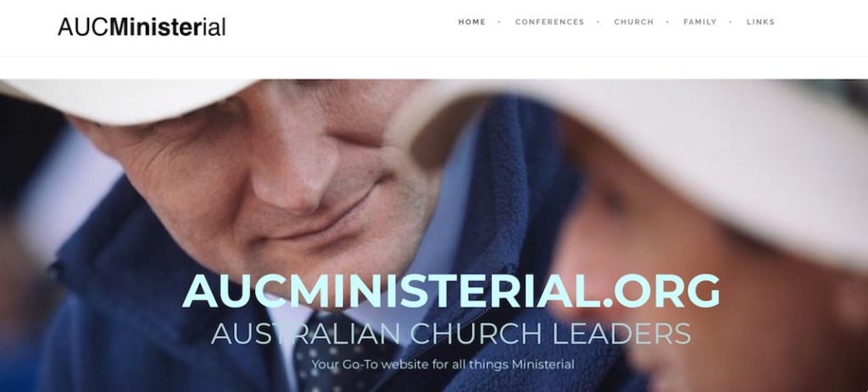Click the dot separator after HOME
The height and width of the screenshot is (392, 868).
tap(500, 22)
